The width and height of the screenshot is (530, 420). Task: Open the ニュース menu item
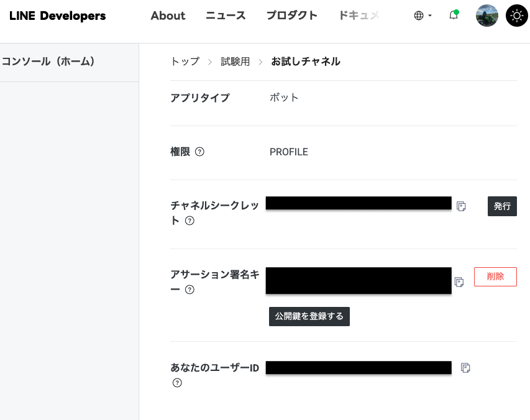pyautogui.click(x=226, y=16)
